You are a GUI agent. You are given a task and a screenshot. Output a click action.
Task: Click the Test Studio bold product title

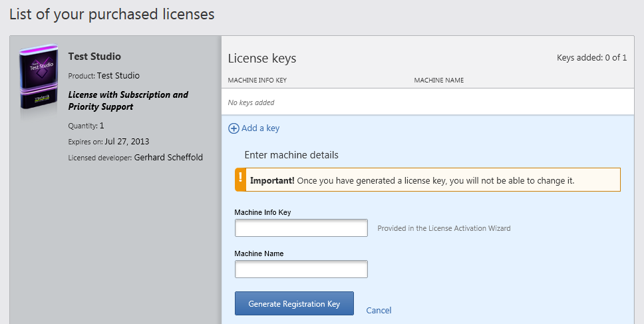(x=94, y=57)
